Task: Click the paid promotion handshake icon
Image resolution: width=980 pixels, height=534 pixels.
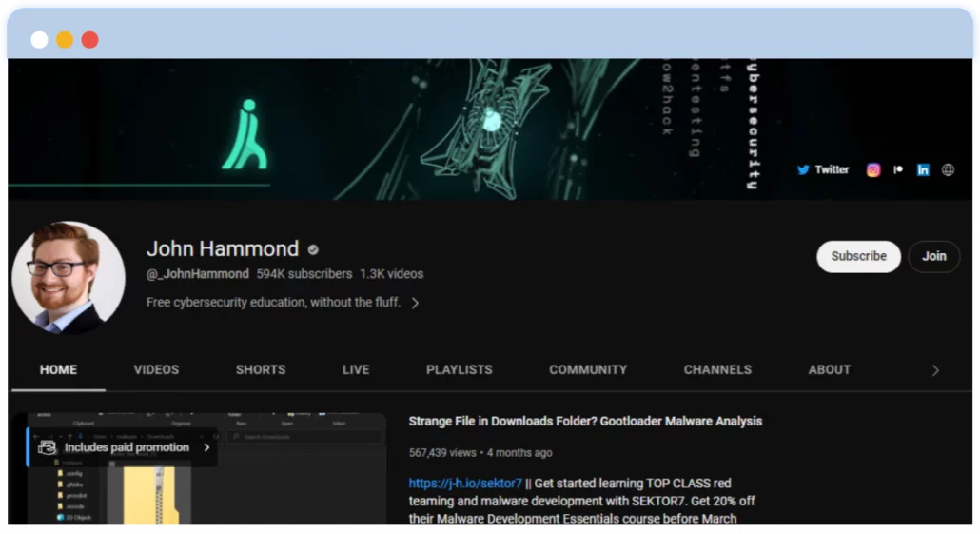Action: point(47,447)
